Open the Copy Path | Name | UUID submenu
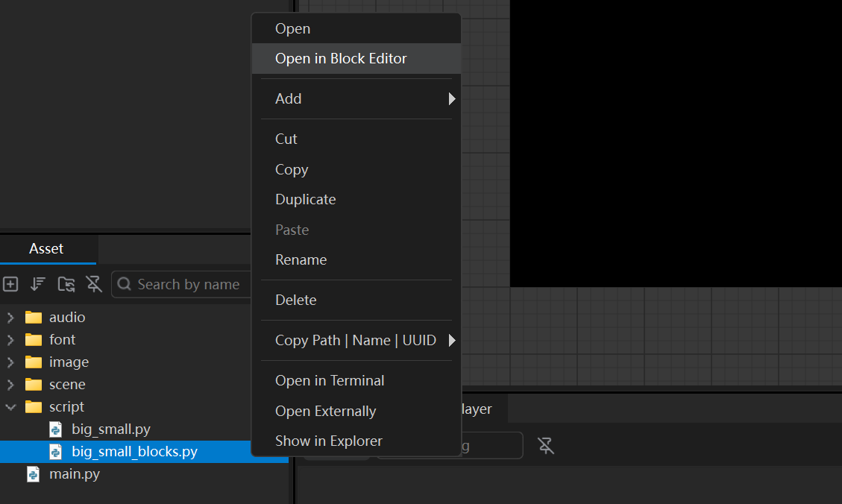This screenshot has height=504, width=842. pos(356,340)
